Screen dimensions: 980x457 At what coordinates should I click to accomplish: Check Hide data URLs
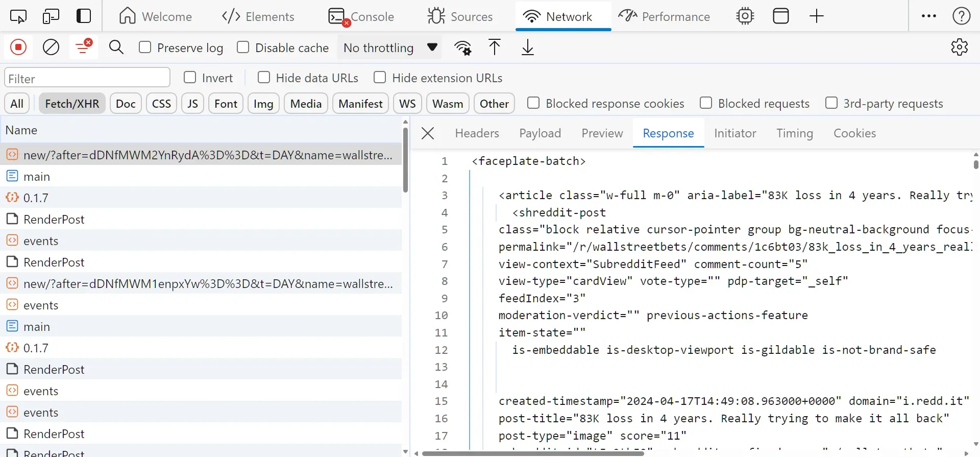point(264,77)
